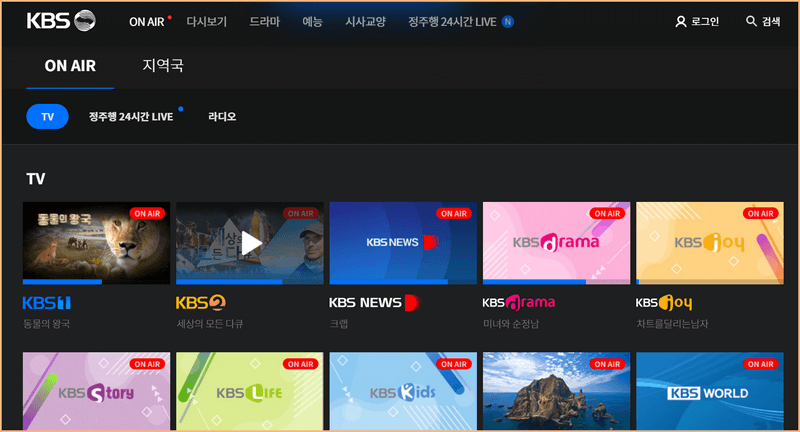Open ON AIR in top navigation
The height and width of the screenshot is (432, 800).
(147, 22)
